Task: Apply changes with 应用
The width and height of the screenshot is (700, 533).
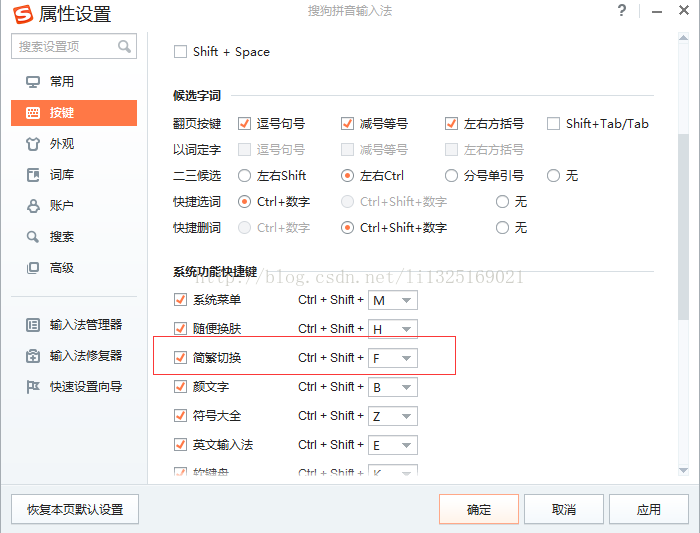Action: (649, 509)
